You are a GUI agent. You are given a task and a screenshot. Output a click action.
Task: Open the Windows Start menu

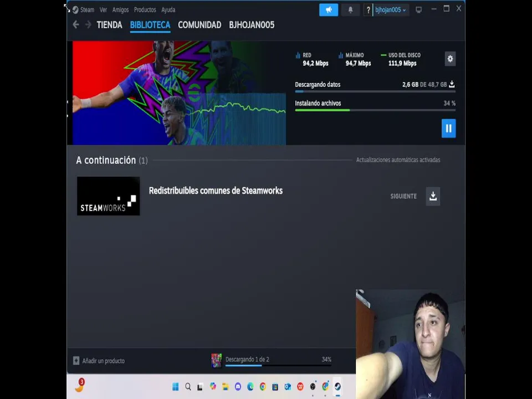point(176,386)
